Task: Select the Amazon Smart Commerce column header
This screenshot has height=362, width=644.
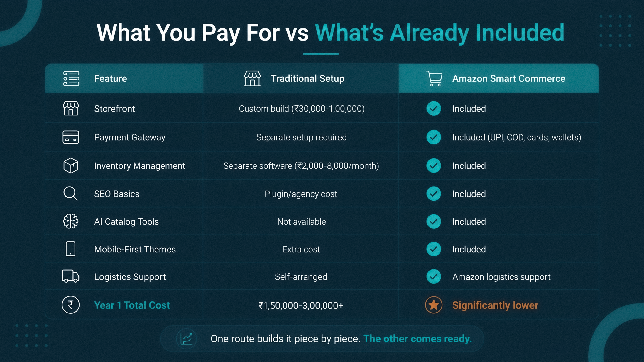Action: 499,78
